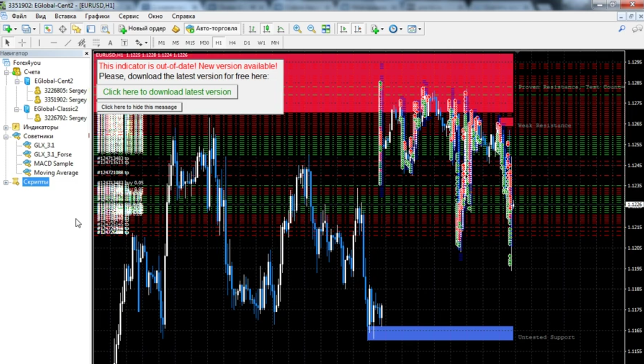Open the new chart dropdown arrow
The height and width of the screenshot is (364, 644).
15,29
